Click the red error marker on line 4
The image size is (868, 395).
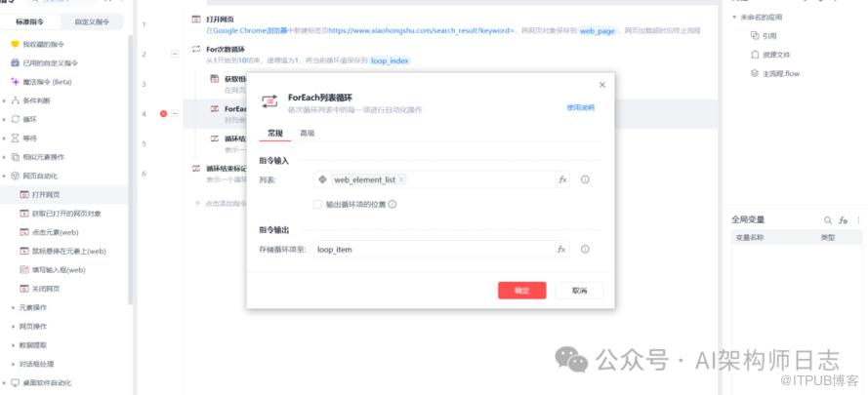(163, 113)
